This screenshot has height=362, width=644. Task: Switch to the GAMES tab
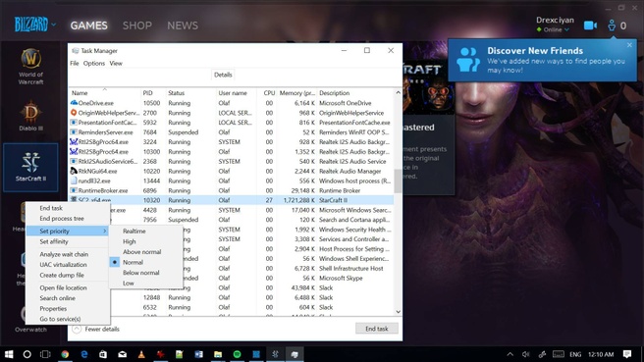pyautogui.click(x=88, y=26)
